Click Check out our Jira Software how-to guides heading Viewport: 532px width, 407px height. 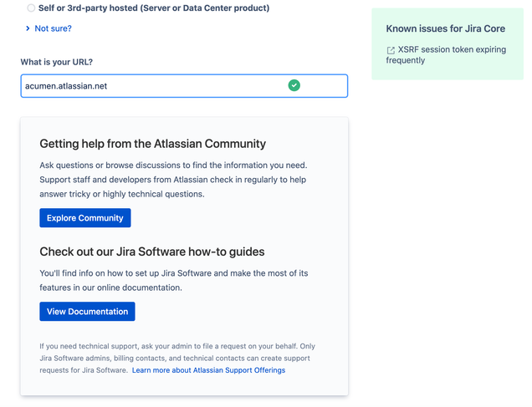click(152, 252)
